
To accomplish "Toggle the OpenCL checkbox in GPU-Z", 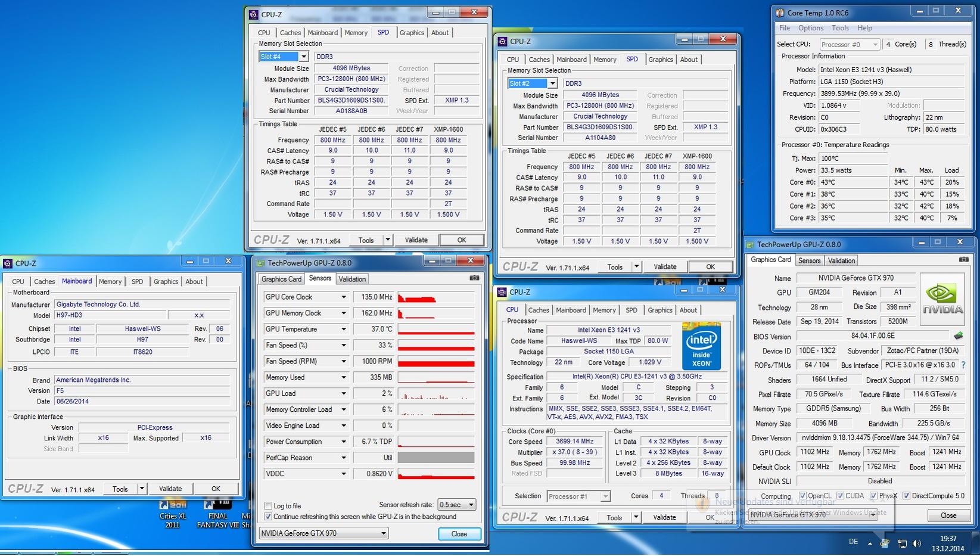I will [x=802, y=496].
